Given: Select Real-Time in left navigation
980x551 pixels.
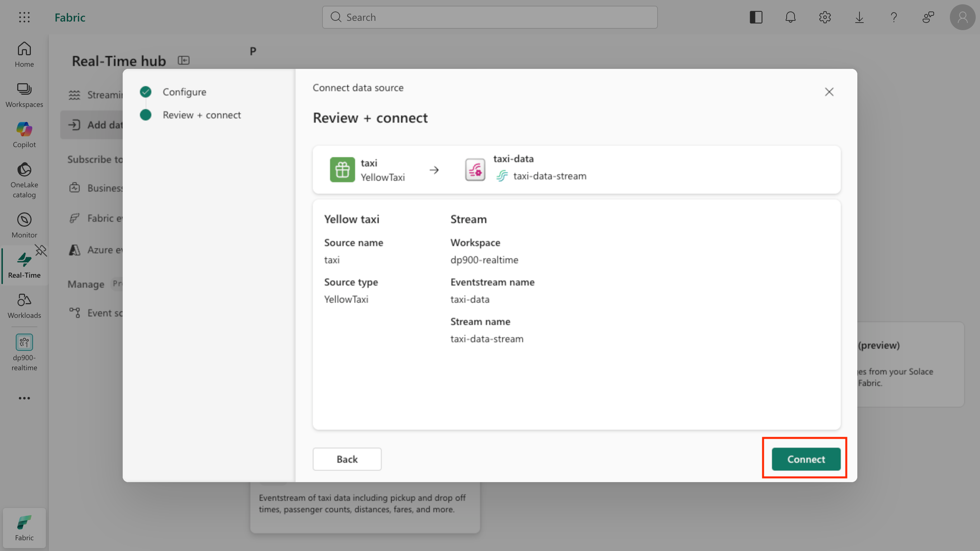Looking at the screenshot, I should [24, 265].
